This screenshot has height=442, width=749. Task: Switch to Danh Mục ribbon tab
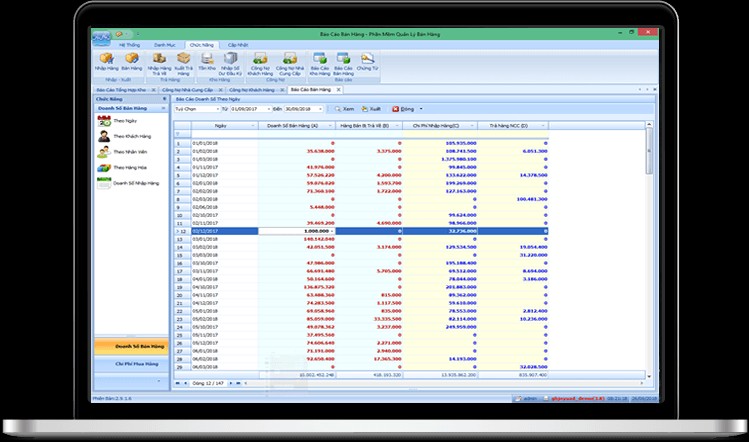164,45
